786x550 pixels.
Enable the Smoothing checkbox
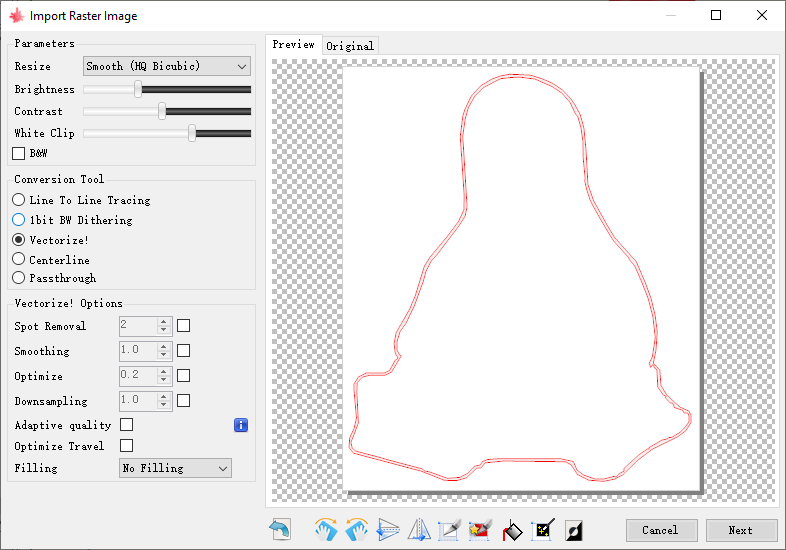(183, 350)
